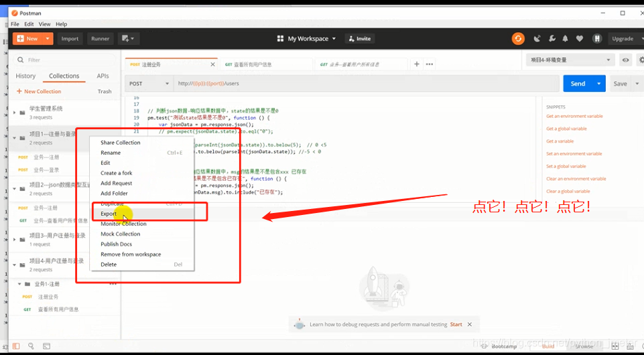Dismiss the Bootcamp hint with X
This screenshot has height=355, width=644.
coord(470,324)
